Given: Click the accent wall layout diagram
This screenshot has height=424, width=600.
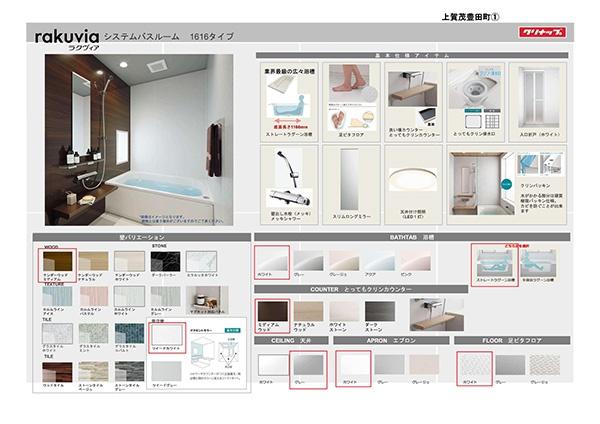Looking at the screenshot, I should (x=216, y=352).
